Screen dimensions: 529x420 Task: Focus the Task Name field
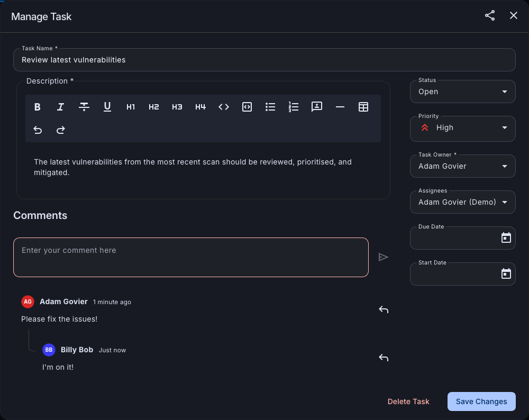point(264,60)
